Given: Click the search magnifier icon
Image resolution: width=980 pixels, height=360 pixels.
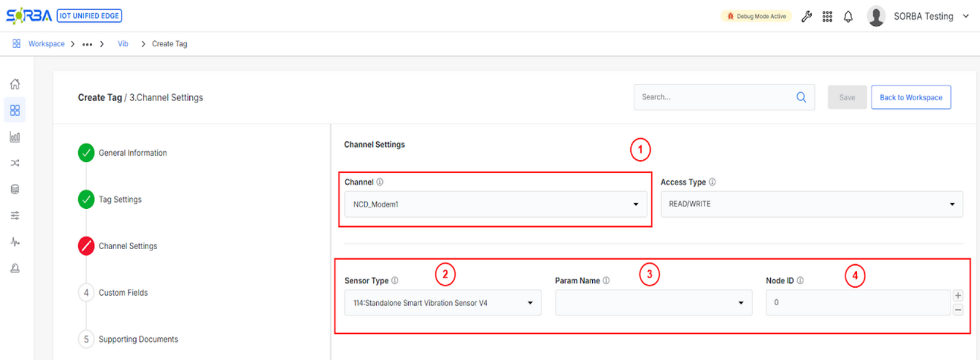Looking at the screenshot, I should (x=801, y=97).
